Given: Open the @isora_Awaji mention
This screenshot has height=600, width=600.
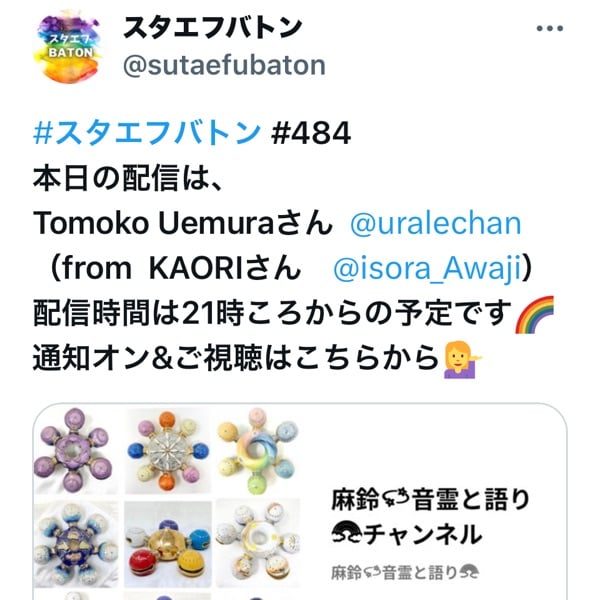Looking at the screenshot, I should point(427,268).
